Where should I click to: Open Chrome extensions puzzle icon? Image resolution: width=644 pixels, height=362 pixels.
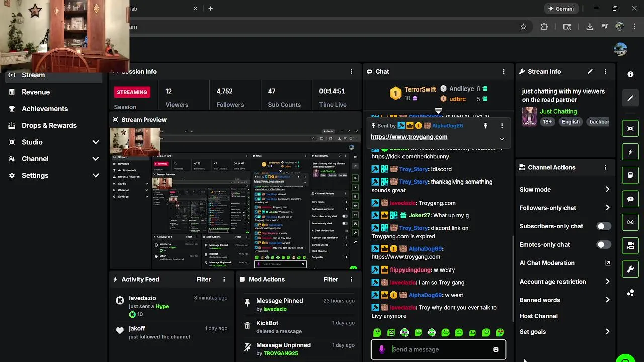click(x=544, y=27)
